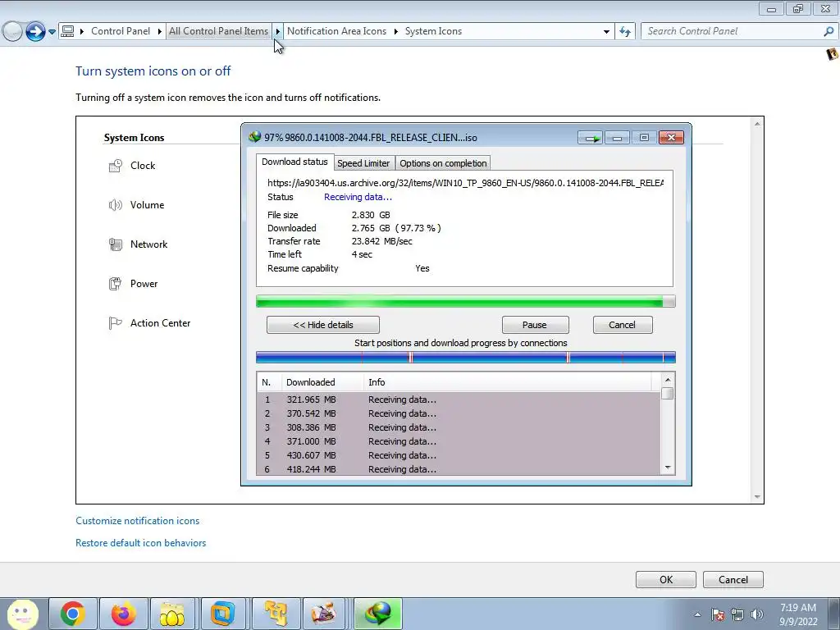Image resolution: width=840 pixels, height=630 pixels.
Task: Click the Info column header
Action: pyautogui.click(x=507, y=382)
